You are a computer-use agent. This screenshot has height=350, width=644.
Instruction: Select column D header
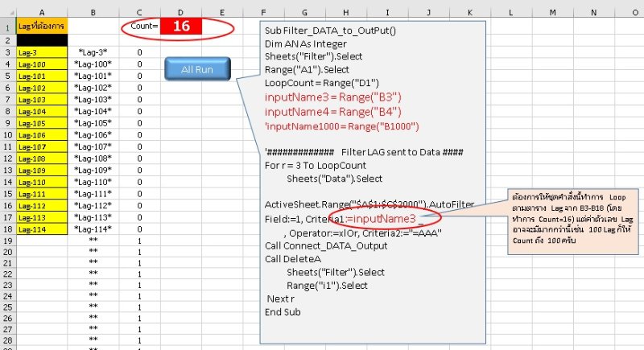tap(180, 12)
